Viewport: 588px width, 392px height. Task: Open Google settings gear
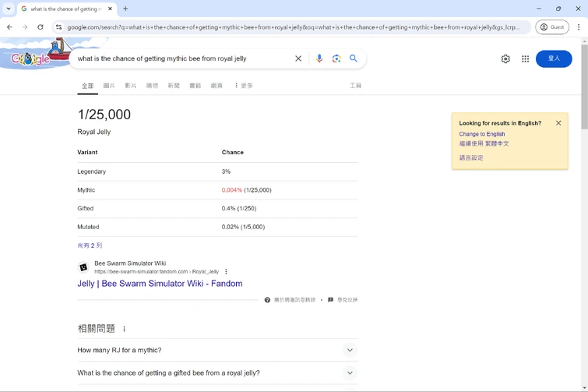point(505,59)
